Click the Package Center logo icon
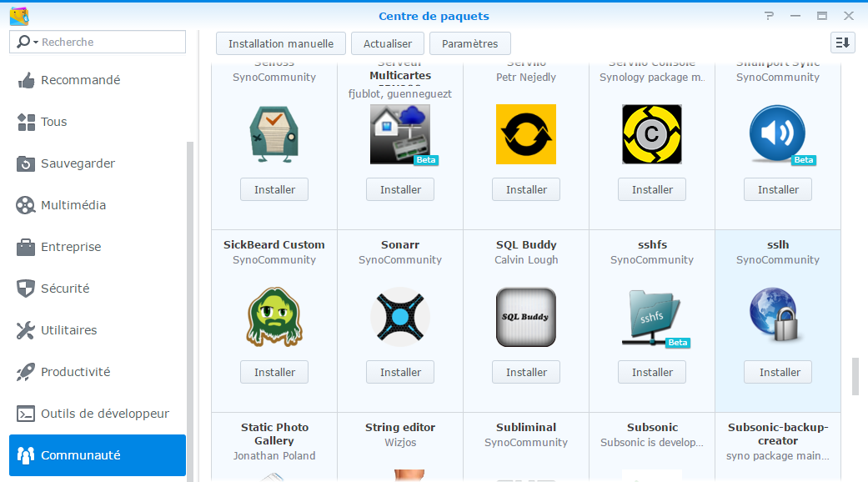 click(x=19, y=16)
